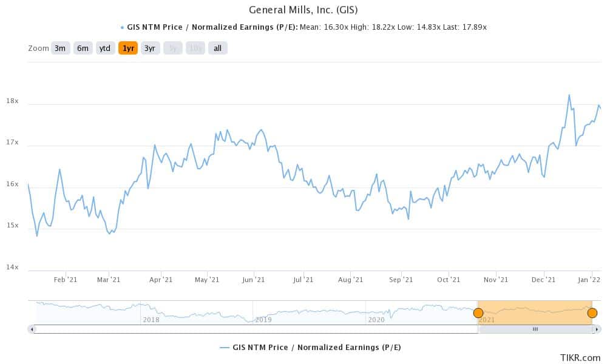Click the Last: 17.89x statistic
This screenshot has width=607, height=364.
tap(465, 27)
